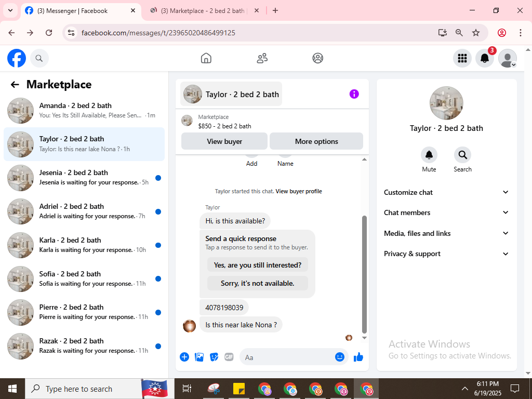Open the Friends icon in top navigation

[262, 58]
